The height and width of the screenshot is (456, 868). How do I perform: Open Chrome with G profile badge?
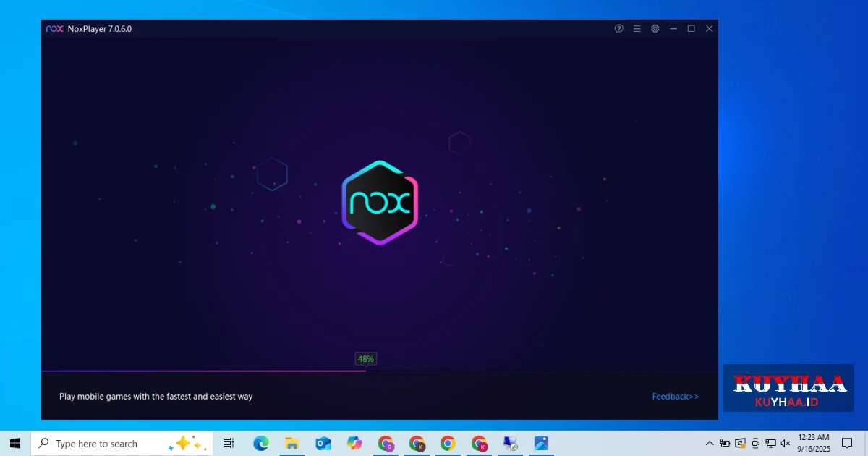coord(386,443)
